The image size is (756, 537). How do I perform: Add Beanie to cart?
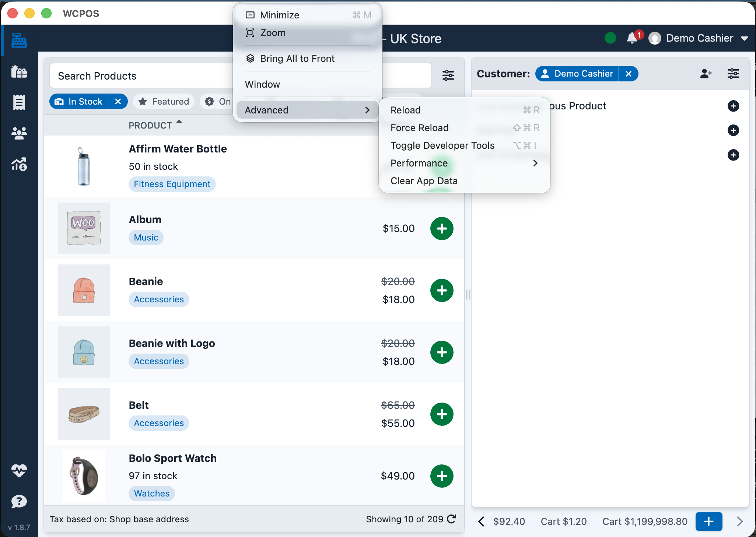pos(442,290)
